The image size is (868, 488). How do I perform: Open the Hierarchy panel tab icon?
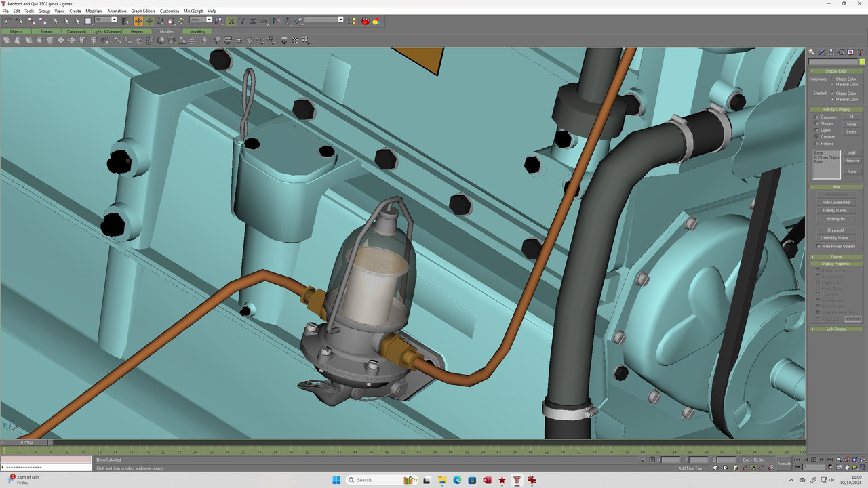831,52
